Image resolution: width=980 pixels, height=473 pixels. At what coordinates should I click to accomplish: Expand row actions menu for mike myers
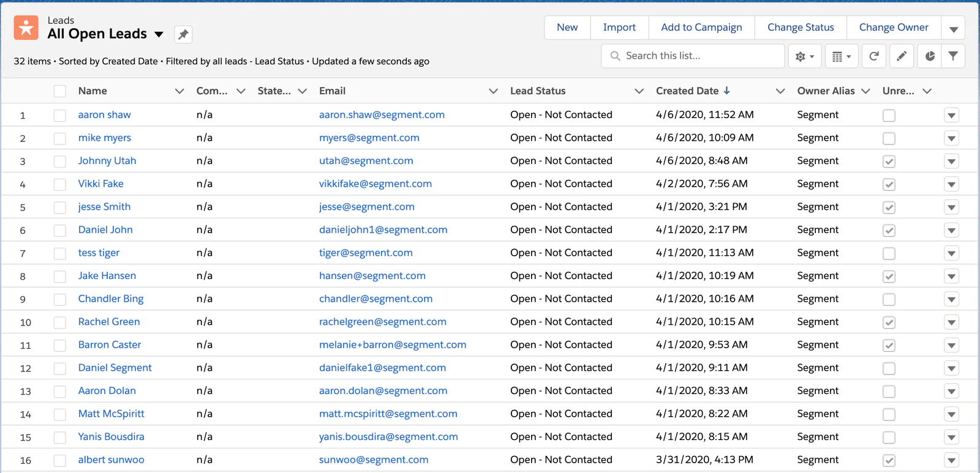pos(951,138)
